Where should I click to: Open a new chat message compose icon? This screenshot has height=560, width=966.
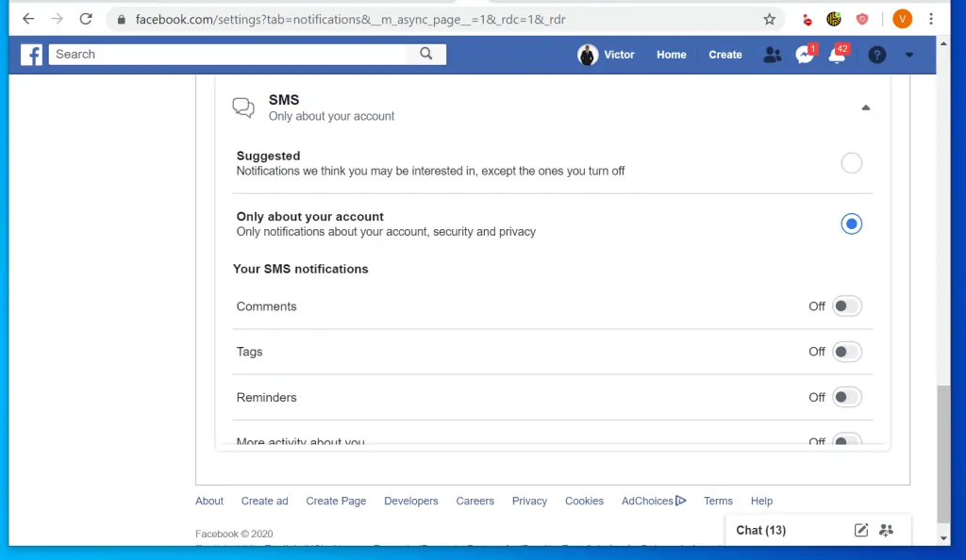click(860, 530)
